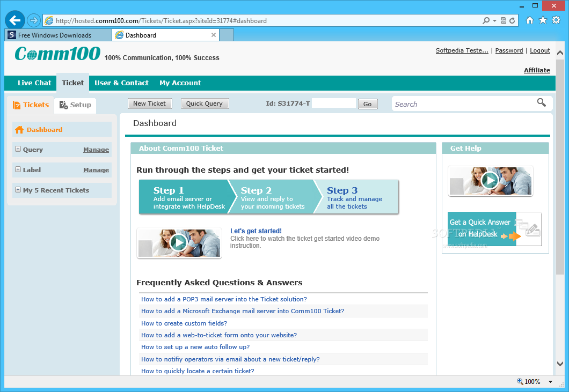Click the Step 3 track and manage banner

(x=358, y=197)
